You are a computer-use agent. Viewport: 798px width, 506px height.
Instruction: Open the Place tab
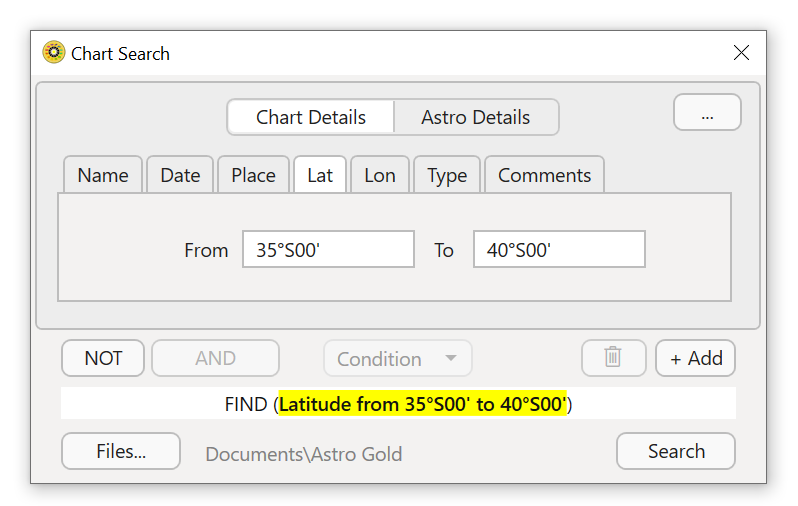coord(253,175)
